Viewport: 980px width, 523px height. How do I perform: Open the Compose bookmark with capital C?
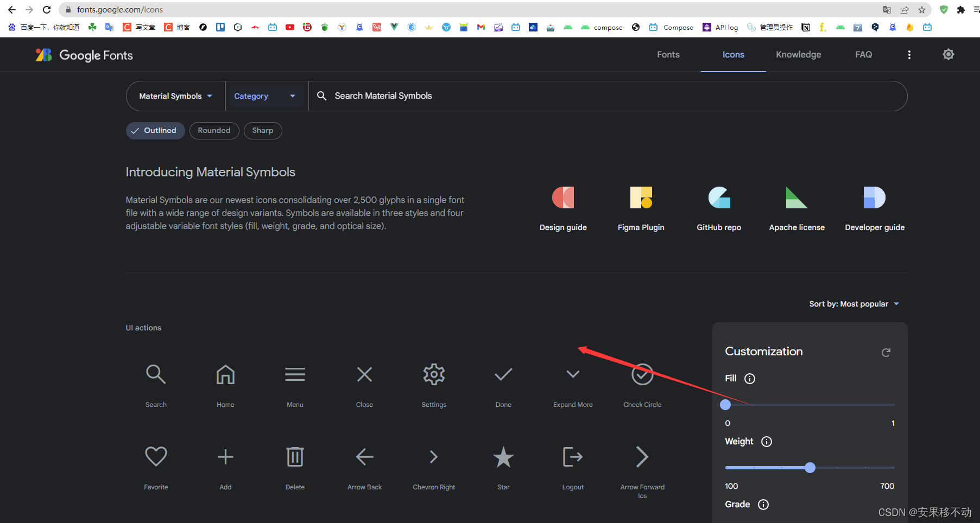tap(672, 27)
